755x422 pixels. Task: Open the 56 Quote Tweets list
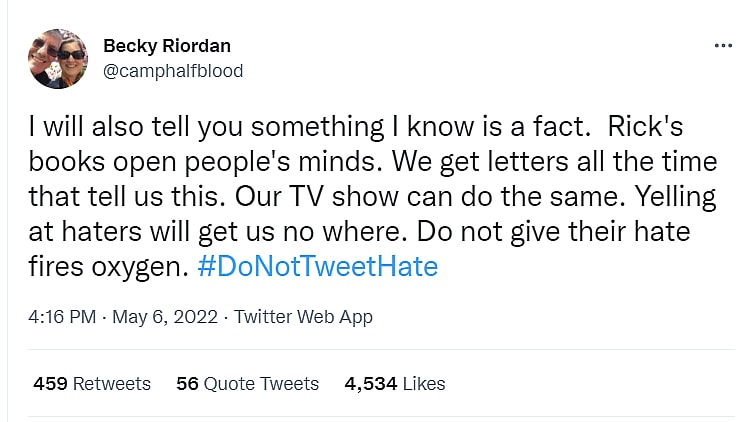coord(247,384)
